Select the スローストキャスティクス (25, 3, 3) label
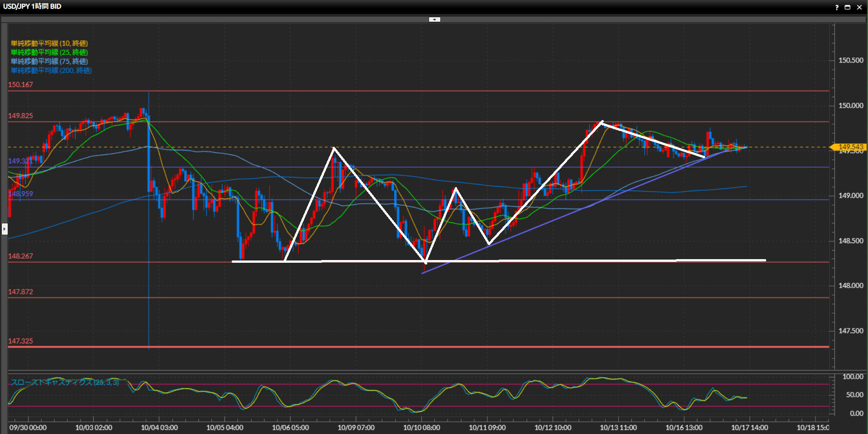Image resolution: width=868 pixels, height=434 pixels. (65, 382)
